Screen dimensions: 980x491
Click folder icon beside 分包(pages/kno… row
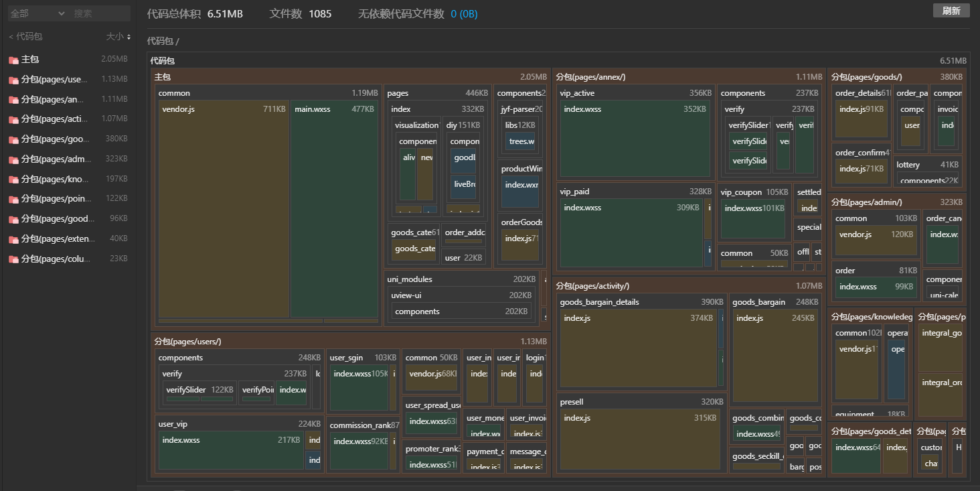pyautogui.click(x=13, y=180)
